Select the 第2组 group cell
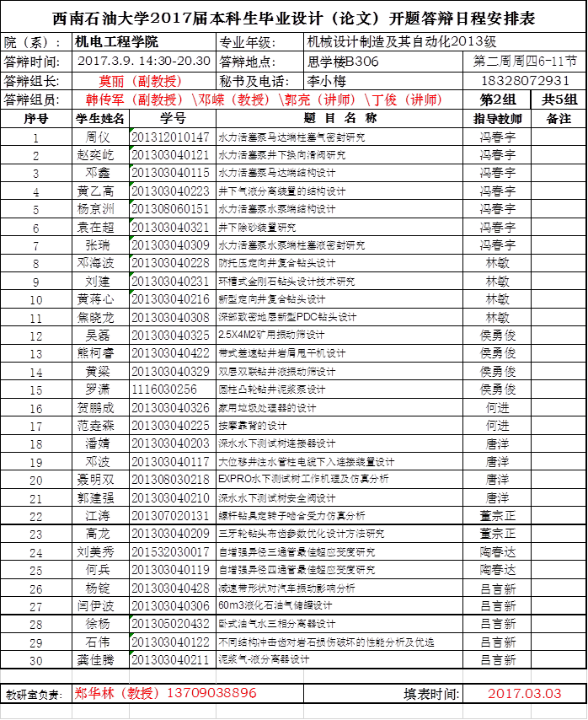 pos(498,100)
